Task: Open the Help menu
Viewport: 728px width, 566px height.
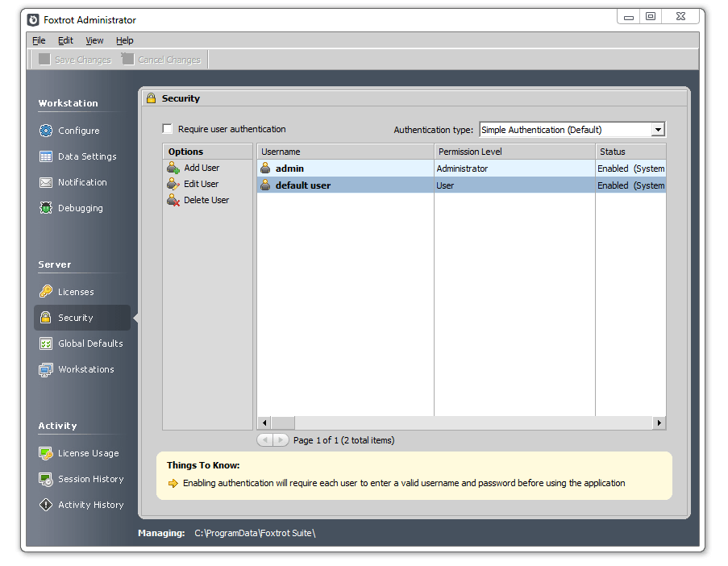Action: click(x=124, y=40)
